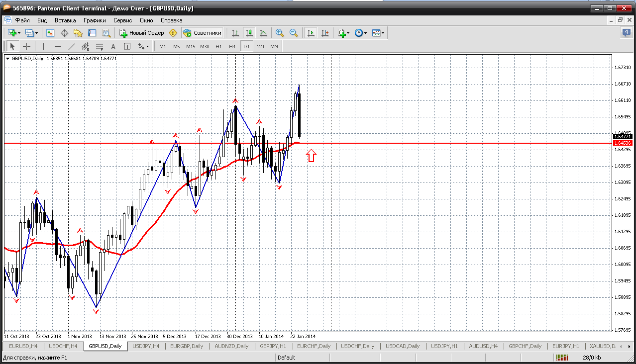Screen dimensions: 636x364
Task: Toggle the Terminal window icon
Action: coord(92,33)
